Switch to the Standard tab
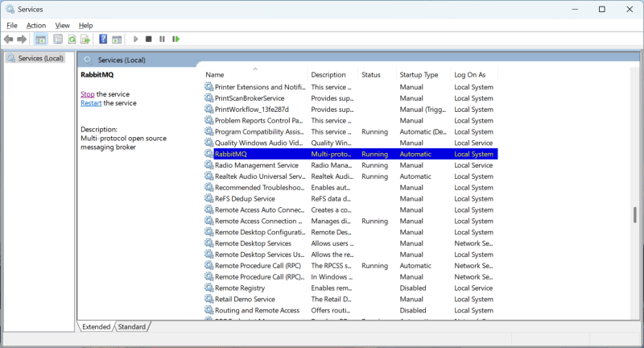The height and width of the screenshot is (348, 644). click(x=132, y=326)
